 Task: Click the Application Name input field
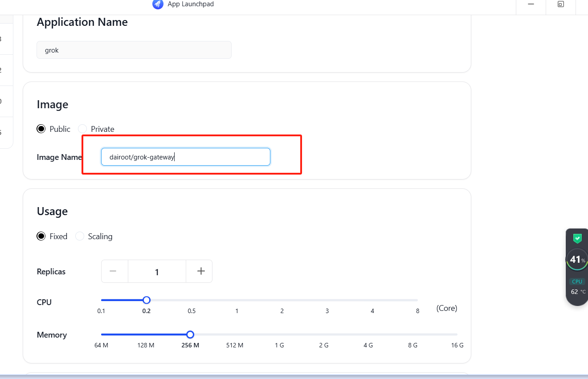(134, 50)
